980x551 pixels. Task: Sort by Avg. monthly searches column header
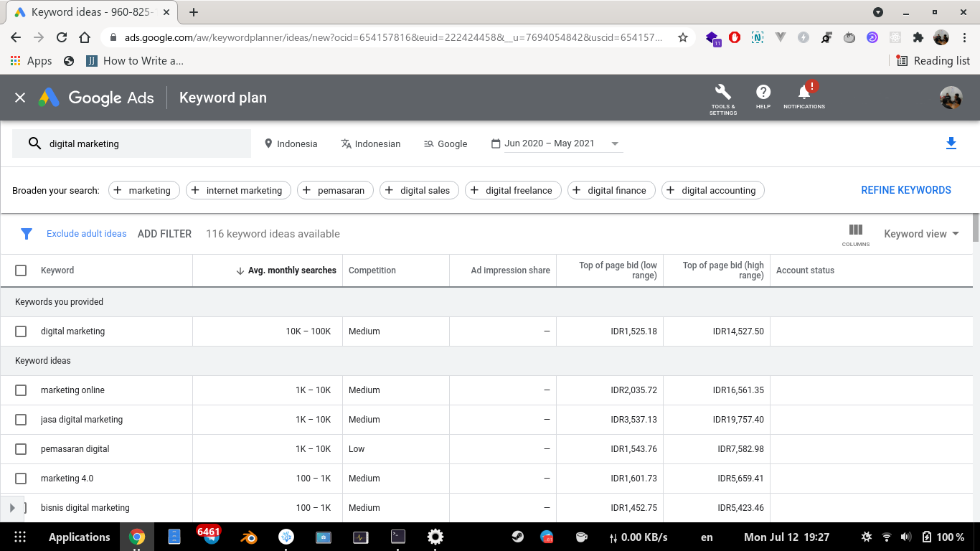[x=291, y=270]
